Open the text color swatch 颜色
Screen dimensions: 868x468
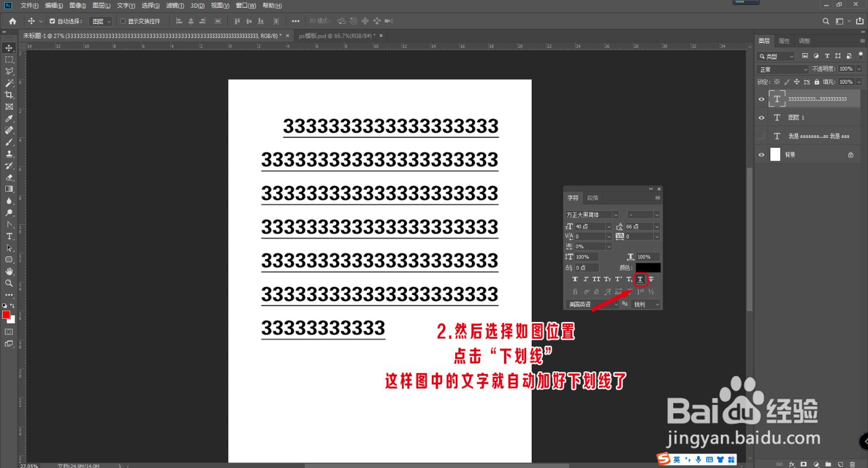[x=648, y=268]
